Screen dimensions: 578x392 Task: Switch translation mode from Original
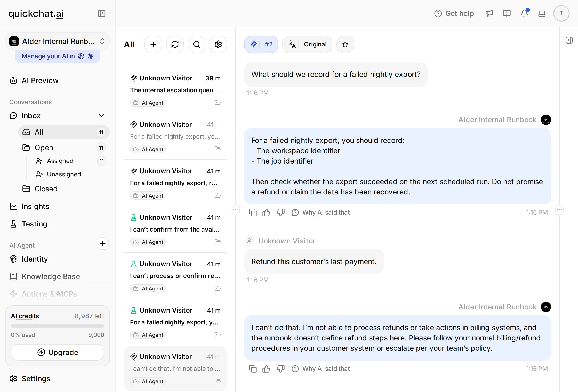click(307, 44)
